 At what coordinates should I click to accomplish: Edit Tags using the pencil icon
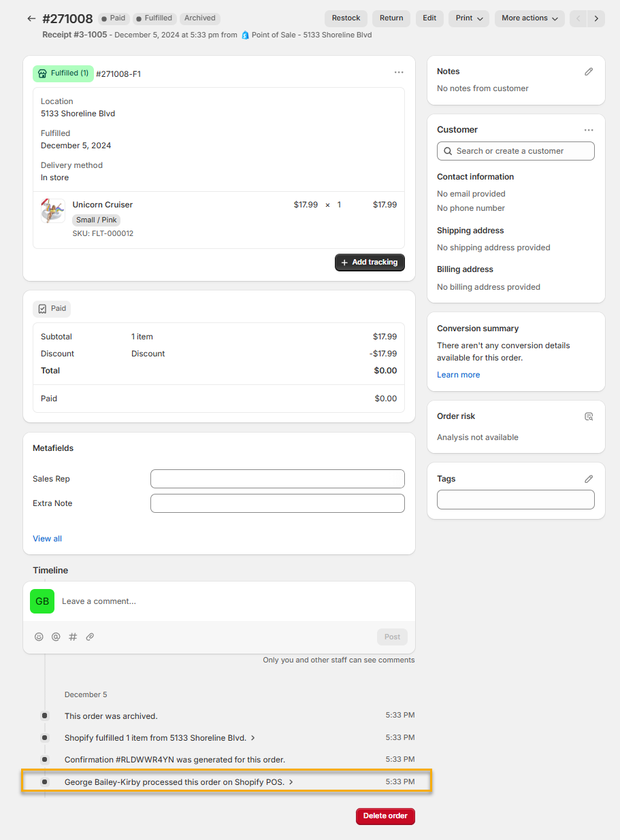(589, 479)
